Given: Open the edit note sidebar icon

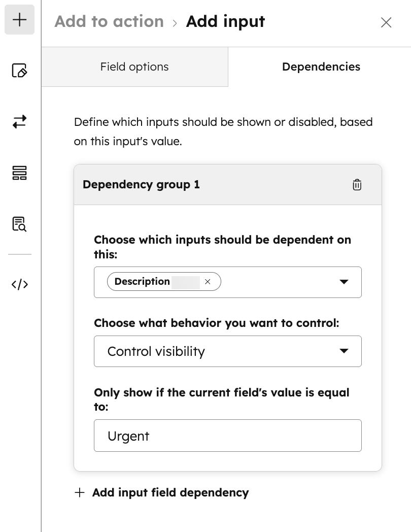Looking at the screenshot, I should (19, 71).
